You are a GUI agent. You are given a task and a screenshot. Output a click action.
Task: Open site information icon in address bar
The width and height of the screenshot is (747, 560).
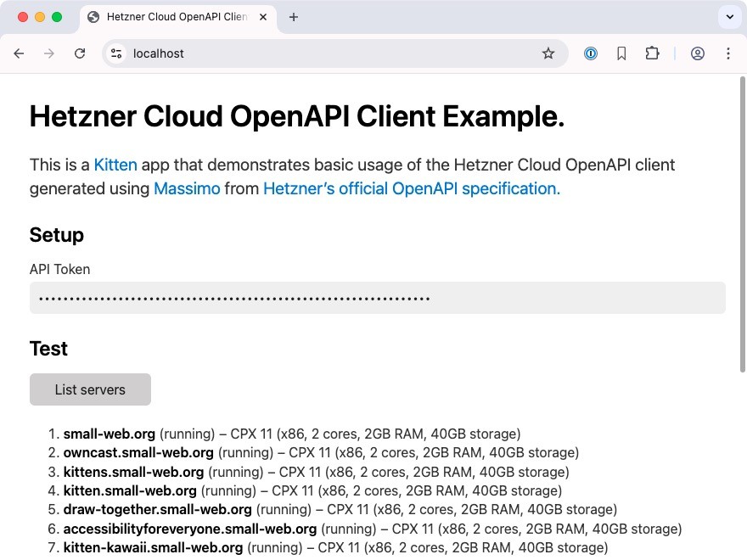click(116, 53)
